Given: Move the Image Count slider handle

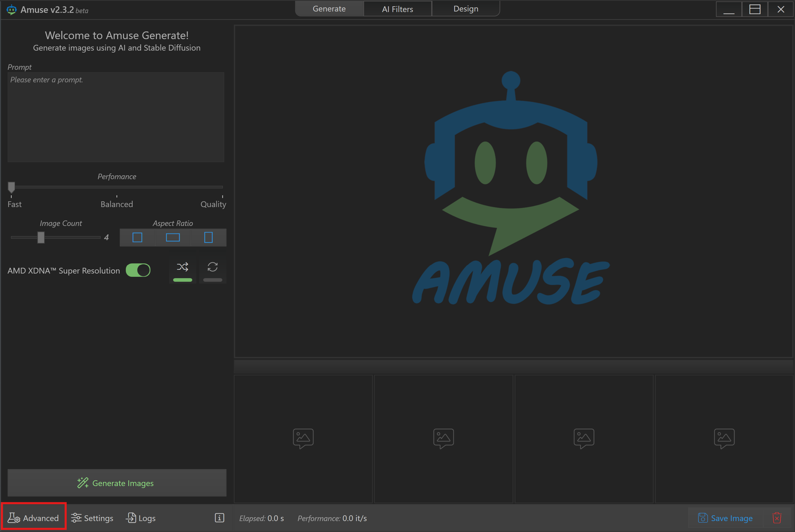Looking at the screenshot, I should [x=41, y=237].
